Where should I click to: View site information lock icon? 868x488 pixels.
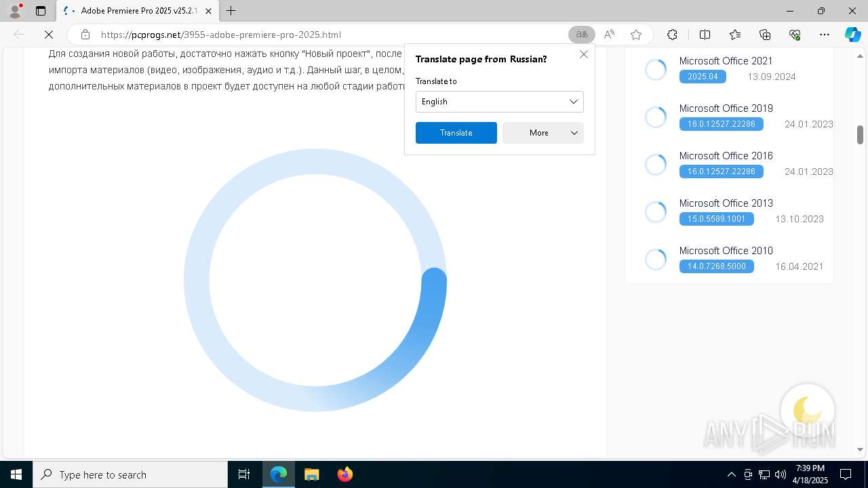coord(85,35)
